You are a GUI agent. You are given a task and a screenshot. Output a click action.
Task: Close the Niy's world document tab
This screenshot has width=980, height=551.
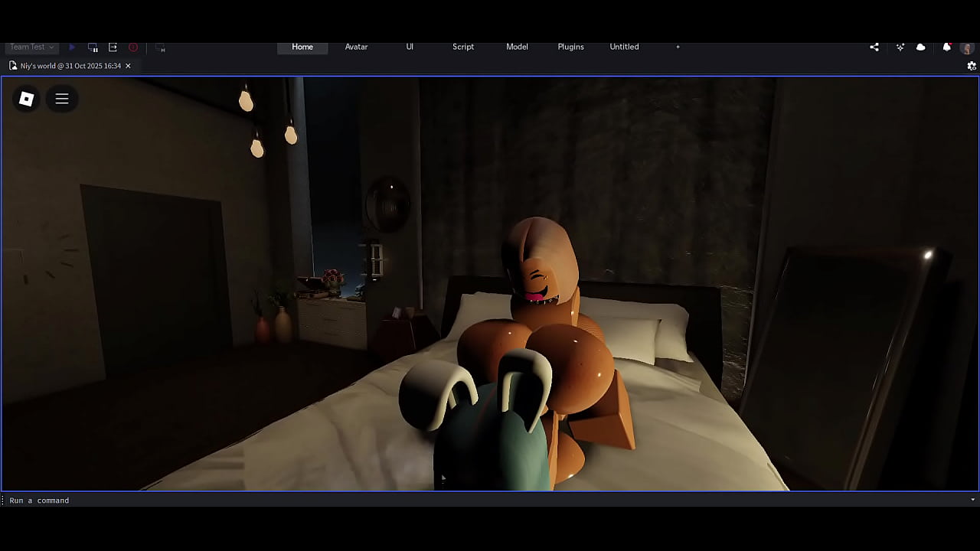coord(128,66)
